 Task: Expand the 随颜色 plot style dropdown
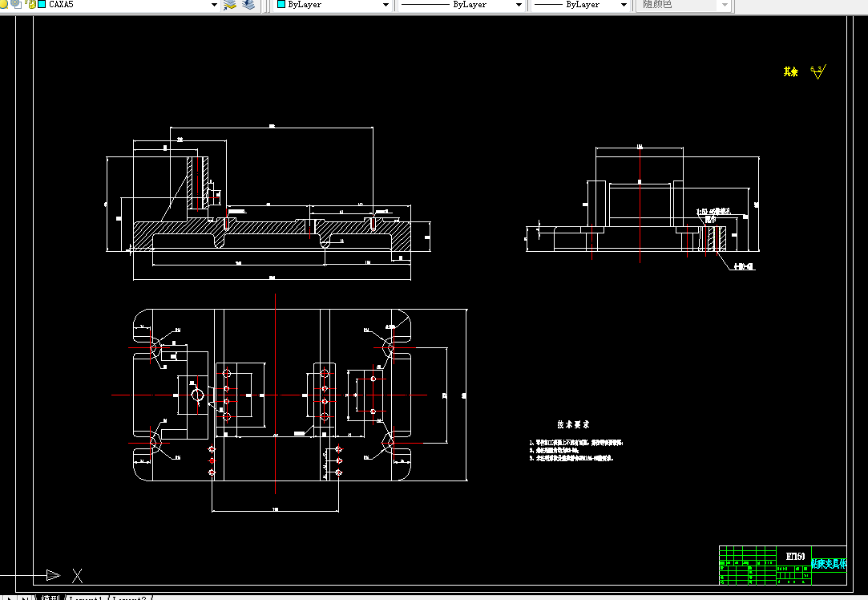pyautogui.click(x=725, y=5)
